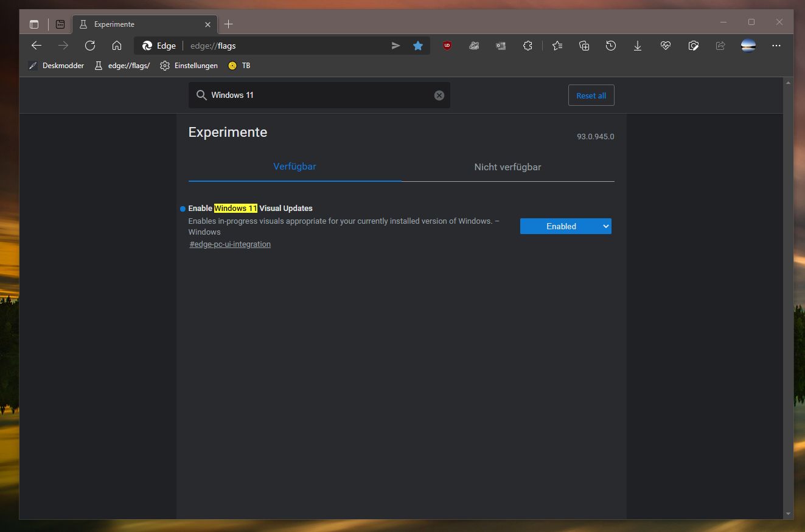Image resolution: width=805 pixels, height=532 pixels.
Task: Open the Extensions puzzle icon
Action: [528, 46]
